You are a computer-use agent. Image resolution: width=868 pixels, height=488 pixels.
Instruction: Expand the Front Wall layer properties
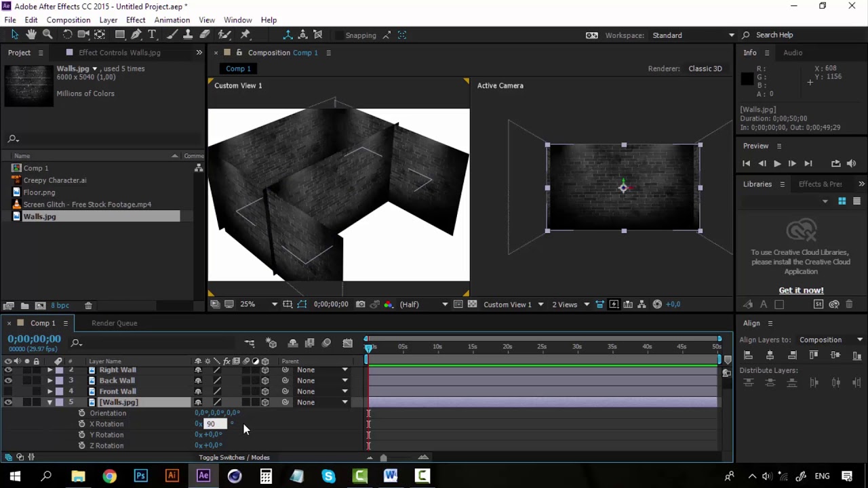(x=50, y=391)
